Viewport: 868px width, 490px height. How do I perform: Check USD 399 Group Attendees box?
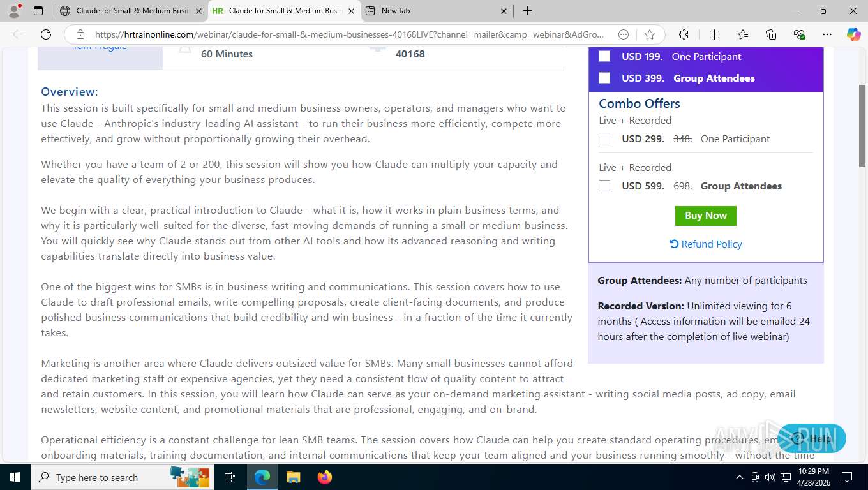604,78
